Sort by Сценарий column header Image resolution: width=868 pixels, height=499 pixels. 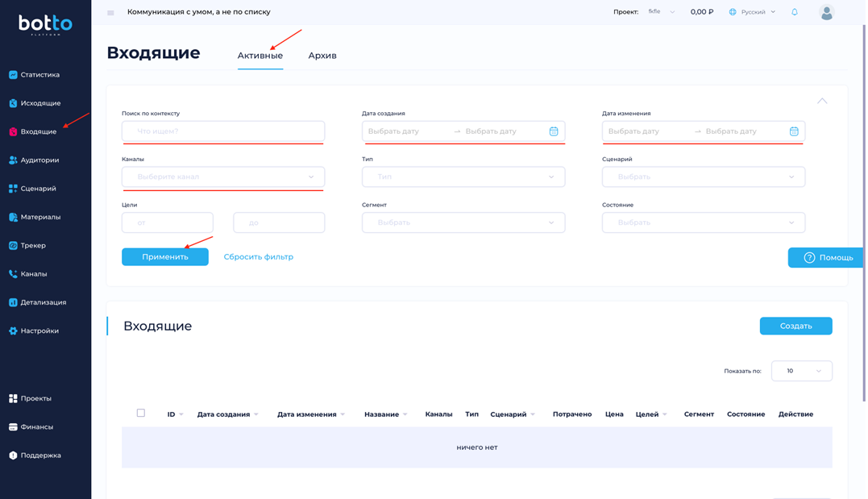(x=513, y=414)
